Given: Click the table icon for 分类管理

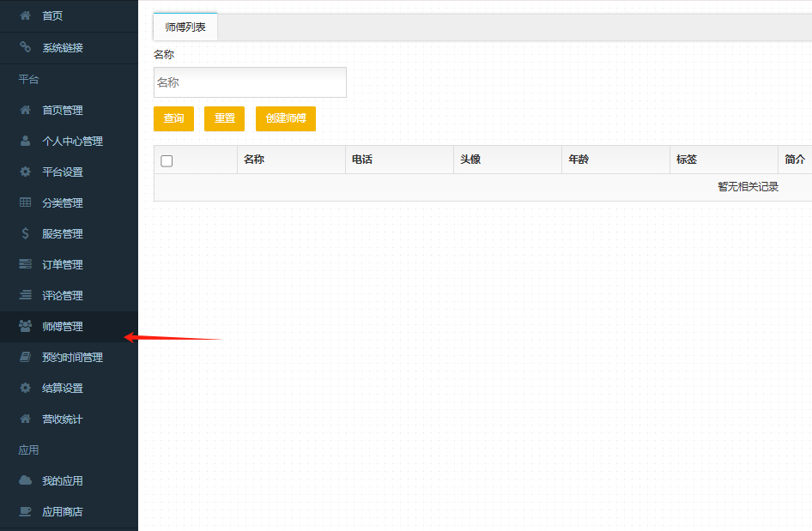Looking at the screenshot, I should tap(25, 203).
